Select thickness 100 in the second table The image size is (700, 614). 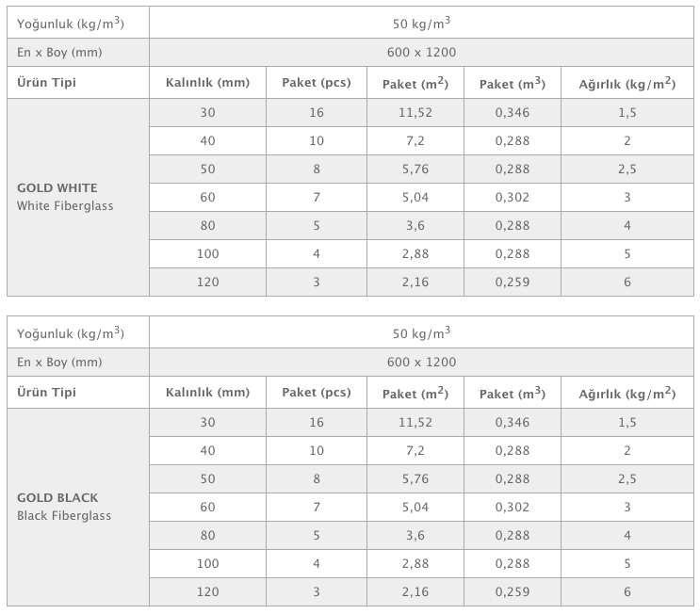pyautogui.click(x=207, y=563)
